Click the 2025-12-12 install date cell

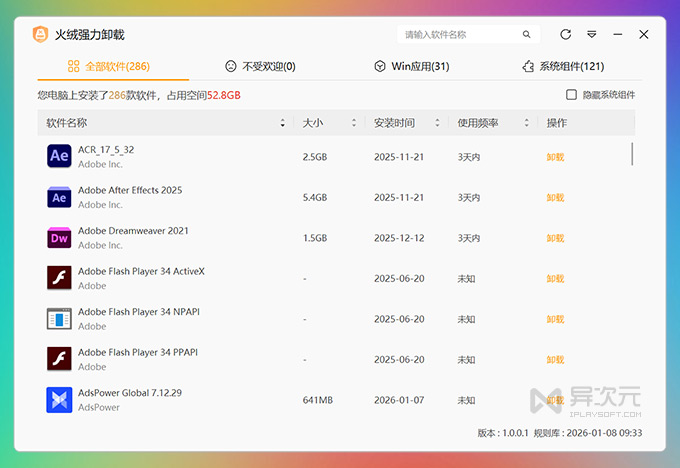pyautogui.click(x=399, y=238)
